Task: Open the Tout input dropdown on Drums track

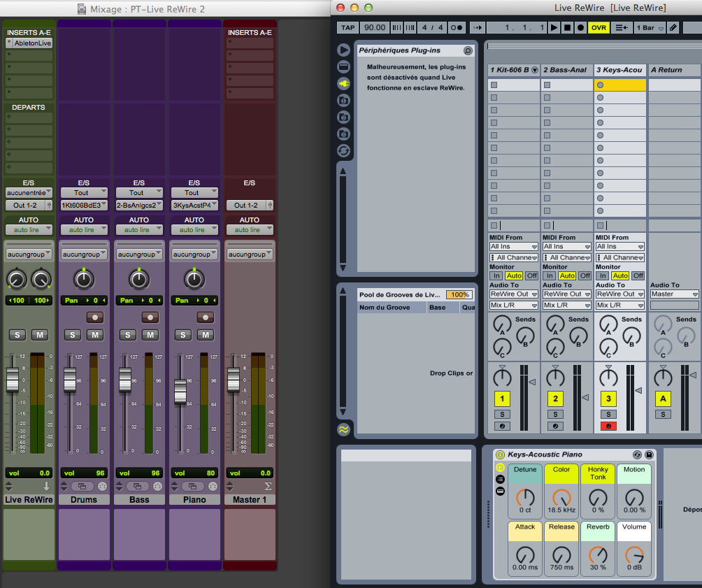Action: pos(84,193)
